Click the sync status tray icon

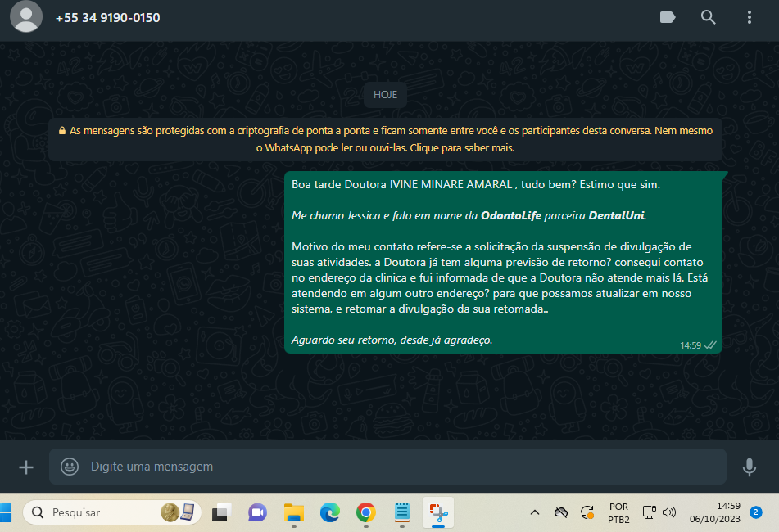[587, 512]
